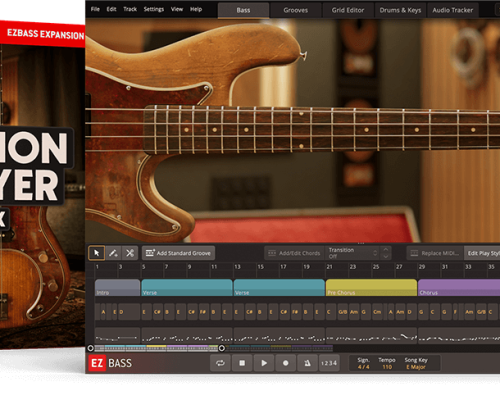Click the Replace MIDI button
The image size is (500, 400).
[435, 253]
